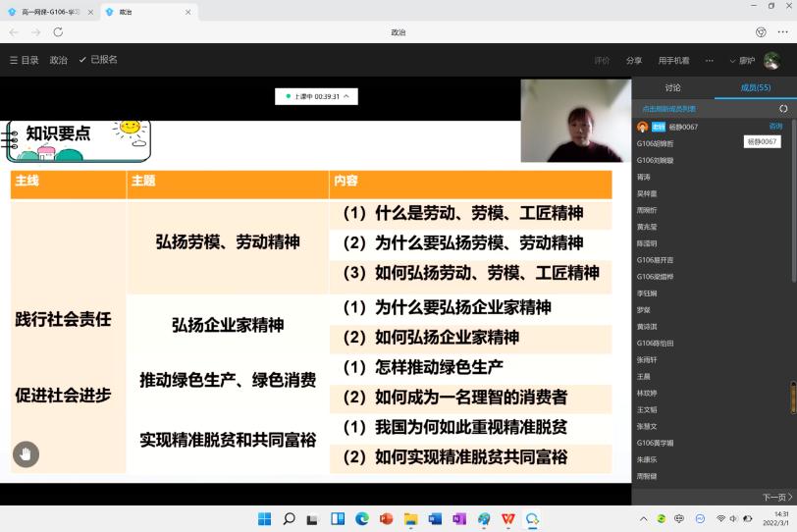Select the 成员(55) tab
The height and width of the screenshot is (532, 797).
(755, 88)
